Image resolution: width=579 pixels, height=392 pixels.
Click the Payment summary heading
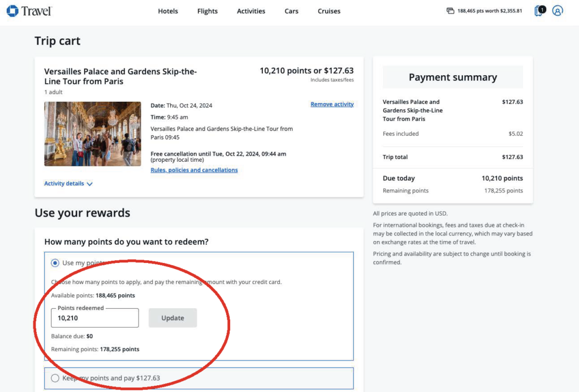pyautogui.click(x=452, y=77)
